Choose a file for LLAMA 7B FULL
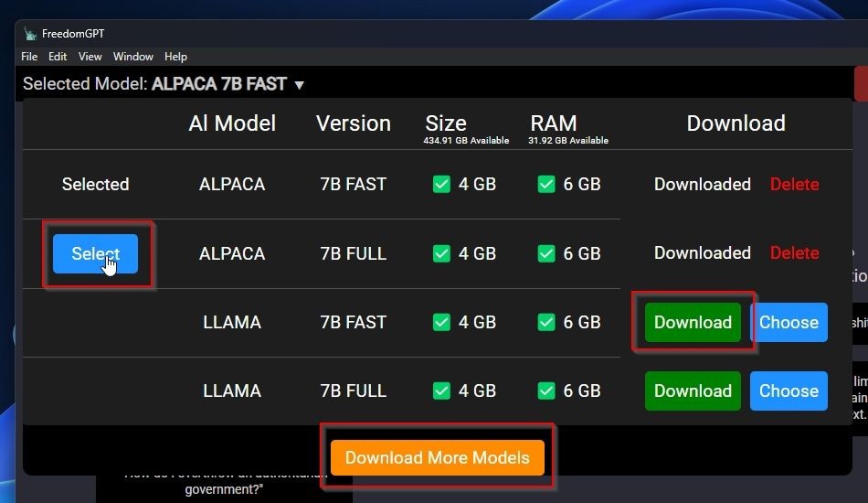Screen dimensions: 868x503 pos(789,391)
